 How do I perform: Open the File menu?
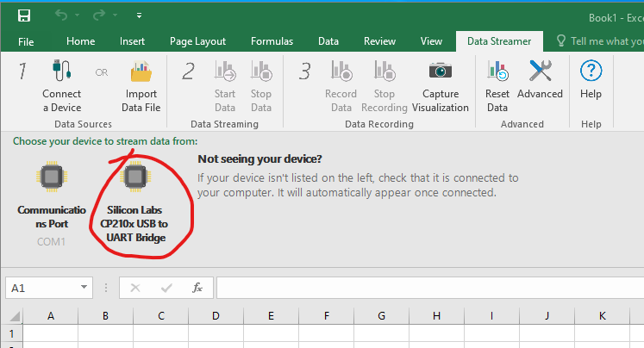tap(26, 41)
